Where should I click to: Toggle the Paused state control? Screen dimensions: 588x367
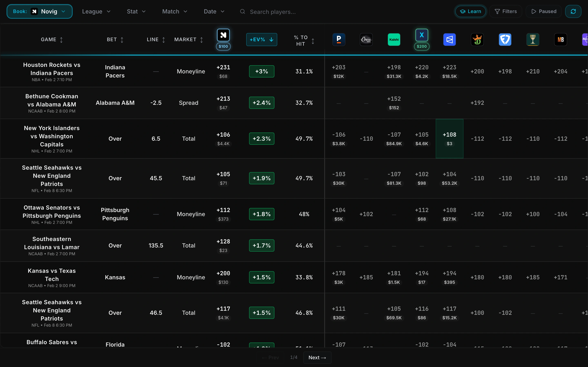point(543,11)
